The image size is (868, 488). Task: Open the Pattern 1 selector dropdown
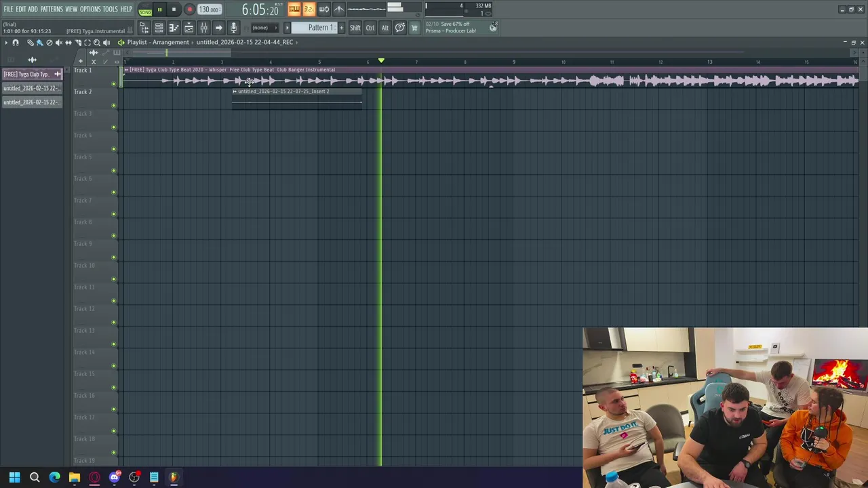click(x=314, y=28)
